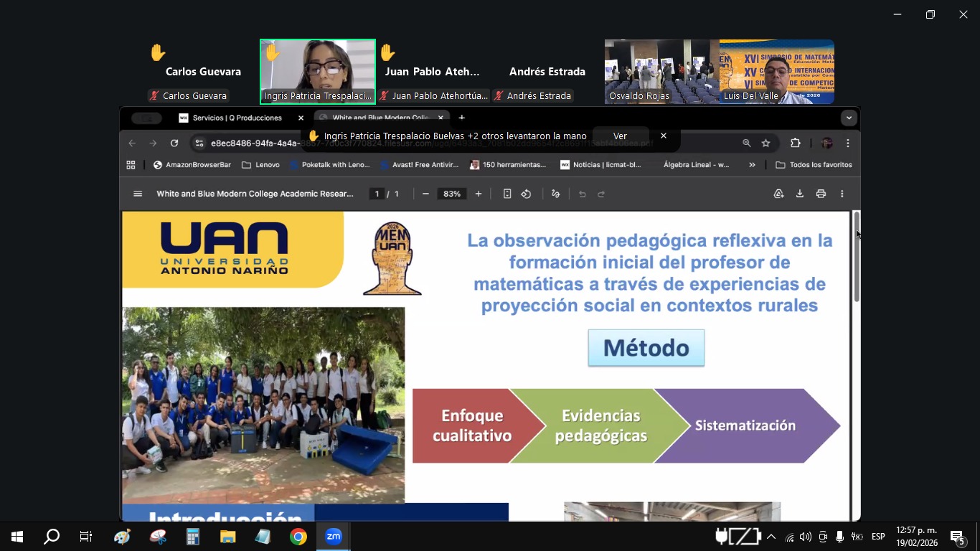The width and height of the screenshot is (980, 551).
Task: Click the PDF zoom in plus button
Action: click(x=479, y=194)
